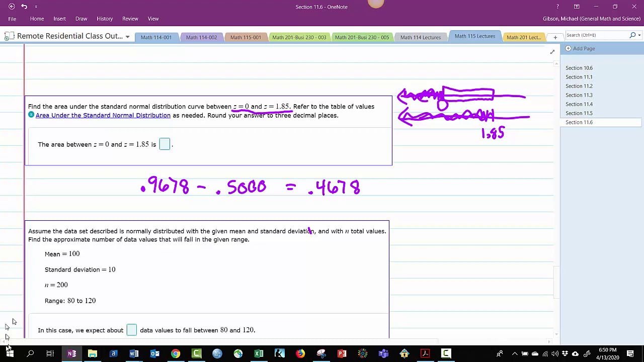Open Task View in the taskbar
Screen dimensions: 644x362
50,353
